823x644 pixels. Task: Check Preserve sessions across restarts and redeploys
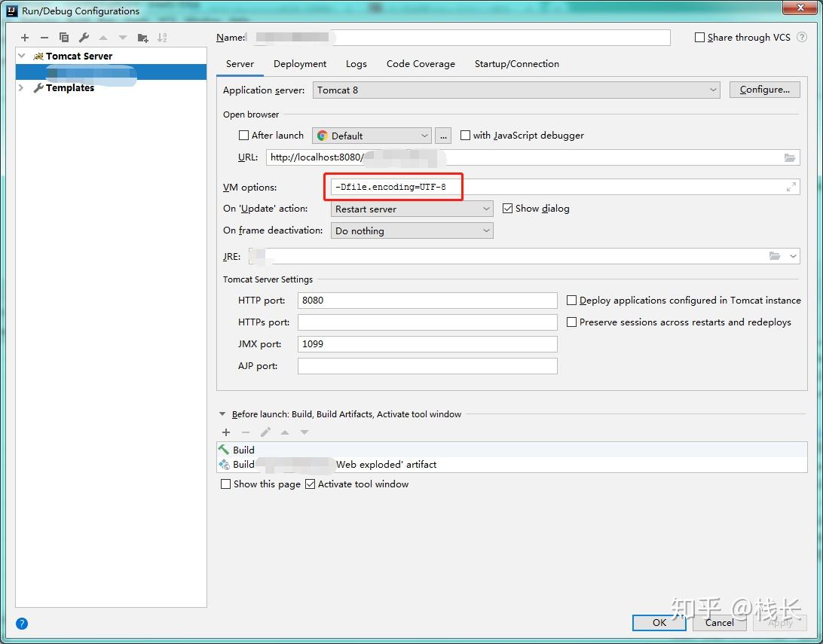coord(571,322)
